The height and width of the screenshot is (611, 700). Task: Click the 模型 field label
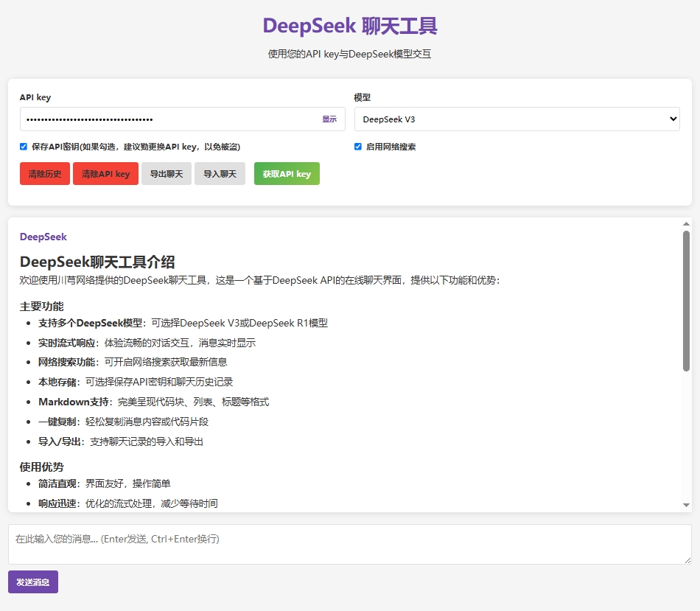point(362,97)
